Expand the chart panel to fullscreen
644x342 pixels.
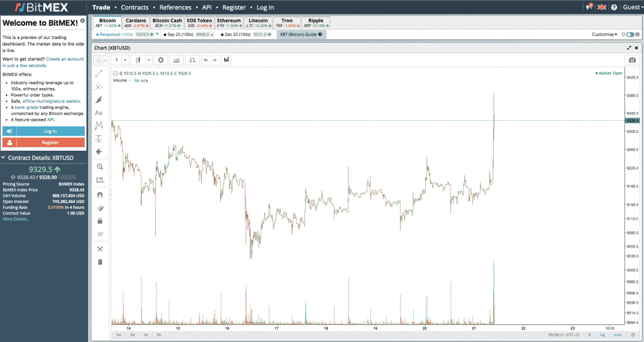click(629, 48)
